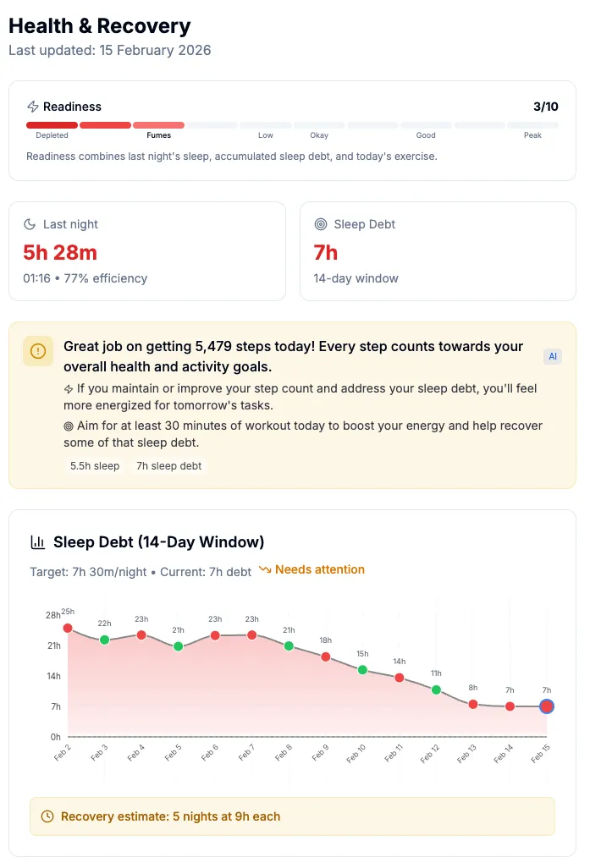Screen dimensions: 590x868
Task: Select the "7h sleep debt" chip
Action: coord(169,466)
